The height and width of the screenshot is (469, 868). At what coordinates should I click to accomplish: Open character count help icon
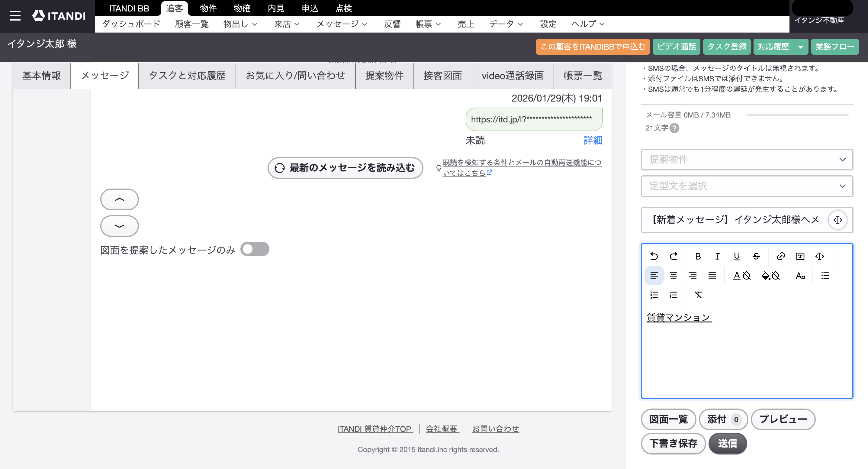(x=674, y=128)
